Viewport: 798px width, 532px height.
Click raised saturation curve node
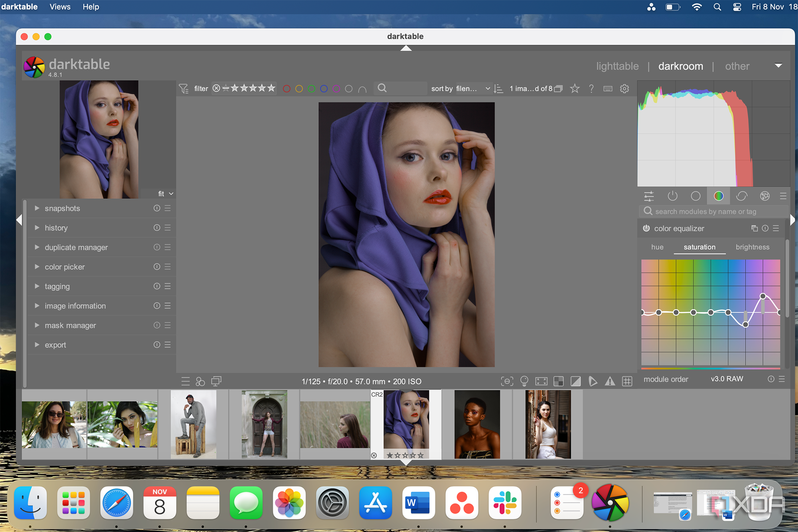(763, 296)
